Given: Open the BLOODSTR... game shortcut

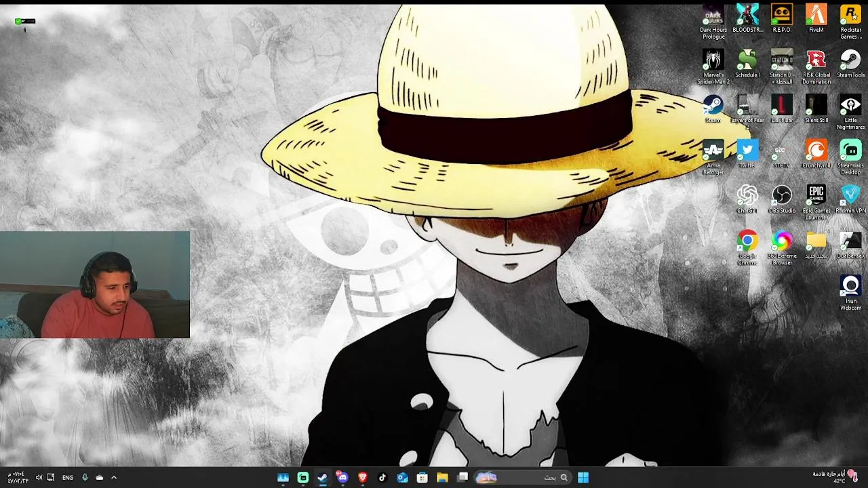Looking at the screenshot, I should point(747,19).
